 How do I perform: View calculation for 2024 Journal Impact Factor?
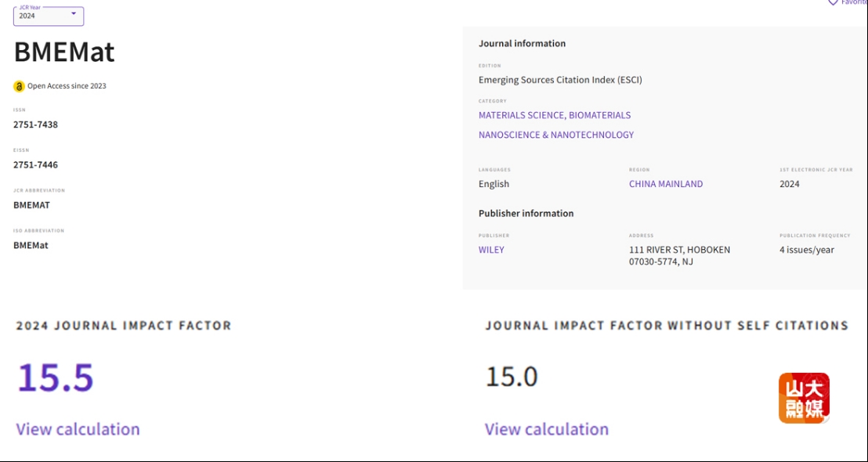coord(78,429)
